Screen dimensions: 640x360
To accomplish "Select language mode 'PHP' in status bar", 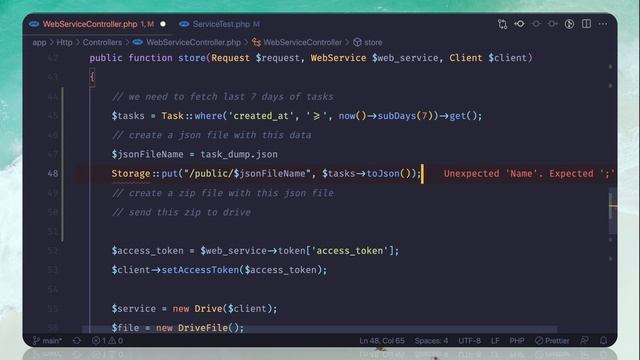I will coord(517,340).
